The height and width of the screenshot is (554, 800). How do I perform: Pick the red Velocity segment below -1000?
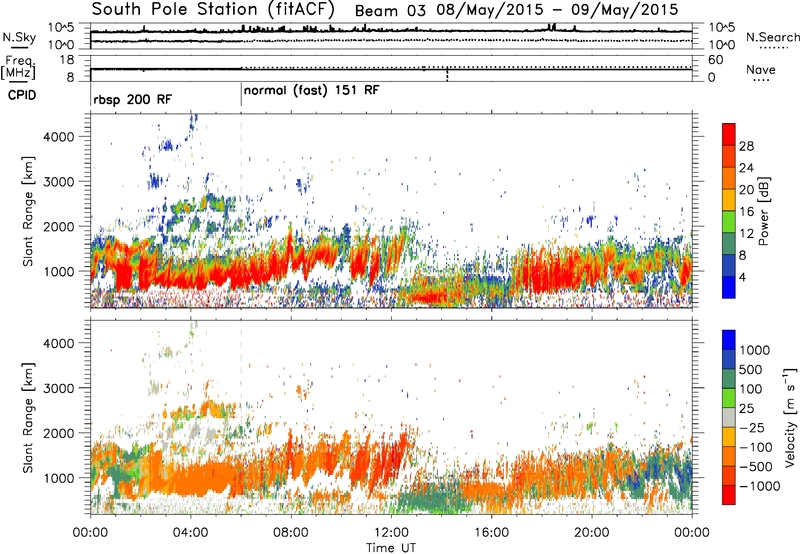click(x=729, y=495)
